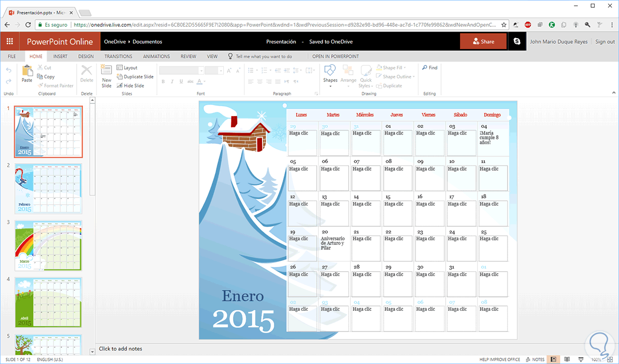The width and height of the screenshot is (619, 364).
Task: Open the FILE tab
Action: [x=12, y=56]
